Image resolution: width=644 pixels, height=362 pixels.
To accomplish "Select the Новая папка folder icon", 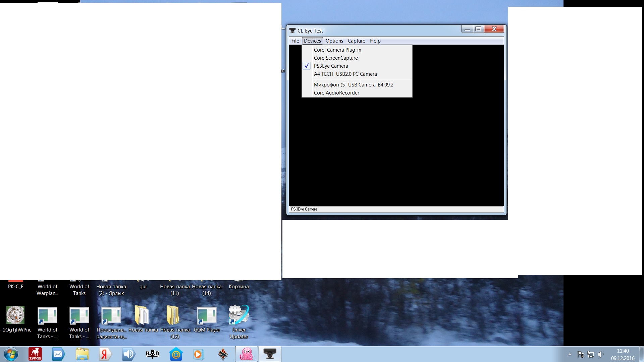I will coord(143,319).
